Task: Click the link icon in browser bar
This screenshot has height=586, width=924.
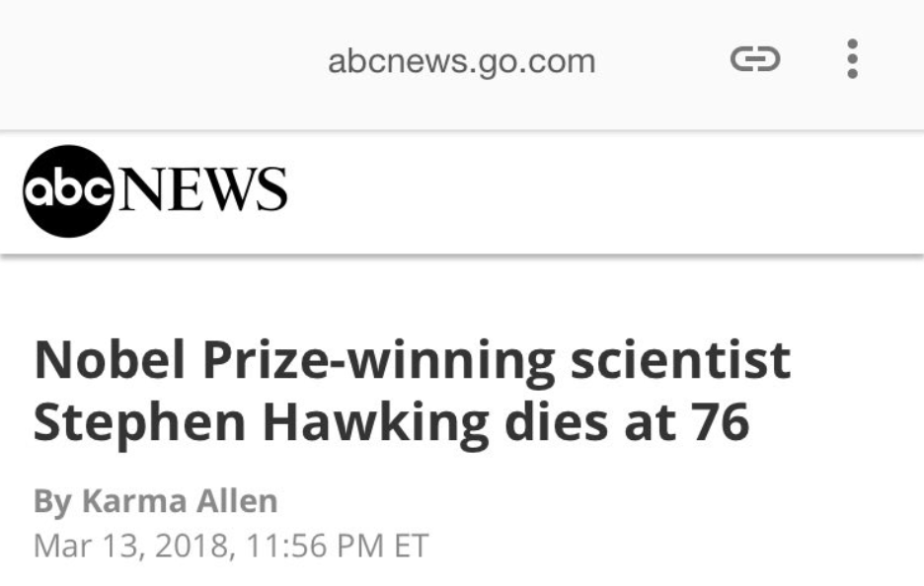Action: [755, 59]
